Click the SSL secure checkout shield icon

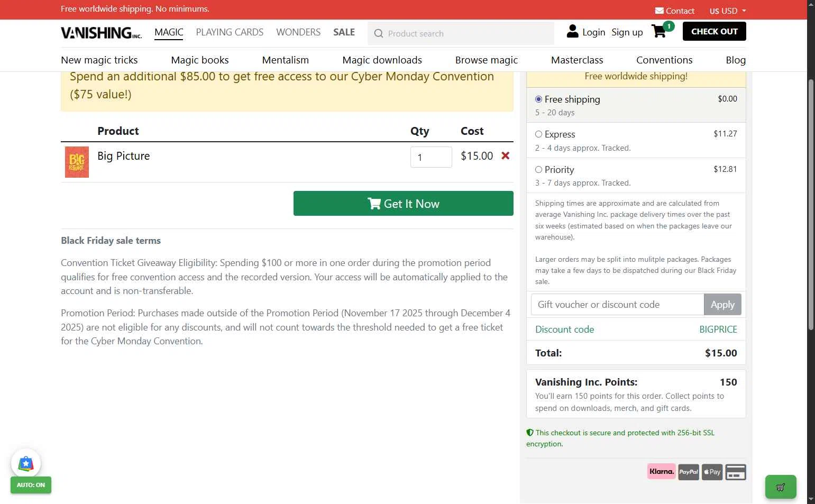point(530,433)
